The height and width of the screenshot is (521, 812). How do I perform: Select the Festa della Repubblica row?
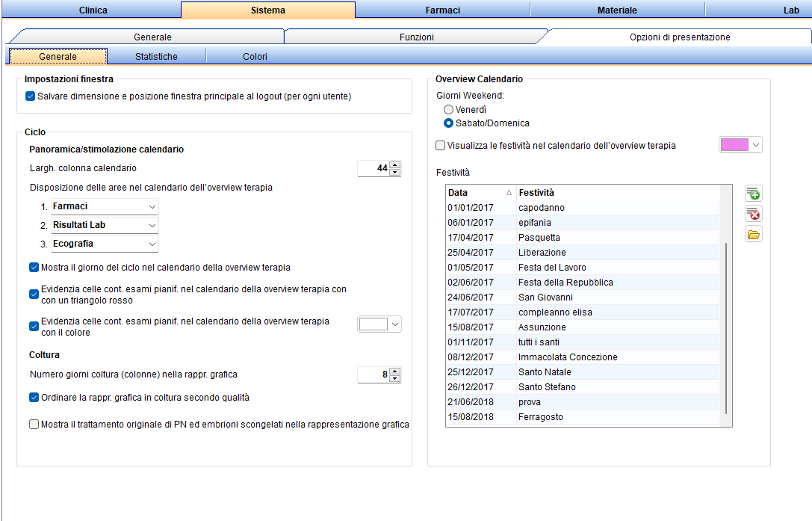[583, 283]
